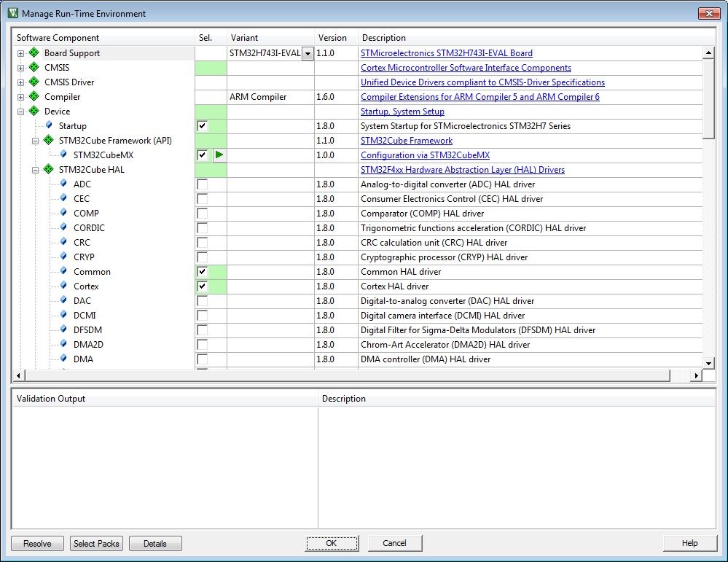
Task: Click the blue component icon beside CORDIC
Action: (x=63, y=227)
